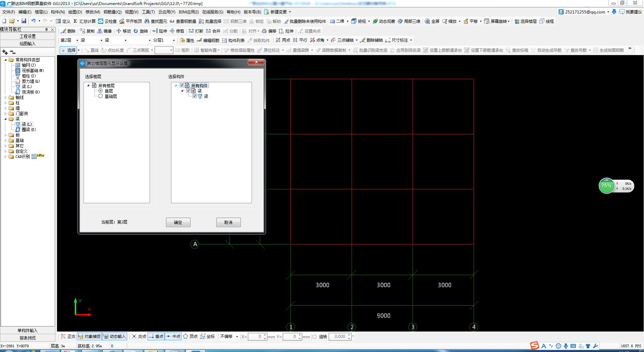Click 我要建议 feedback link

pos(631,12)
